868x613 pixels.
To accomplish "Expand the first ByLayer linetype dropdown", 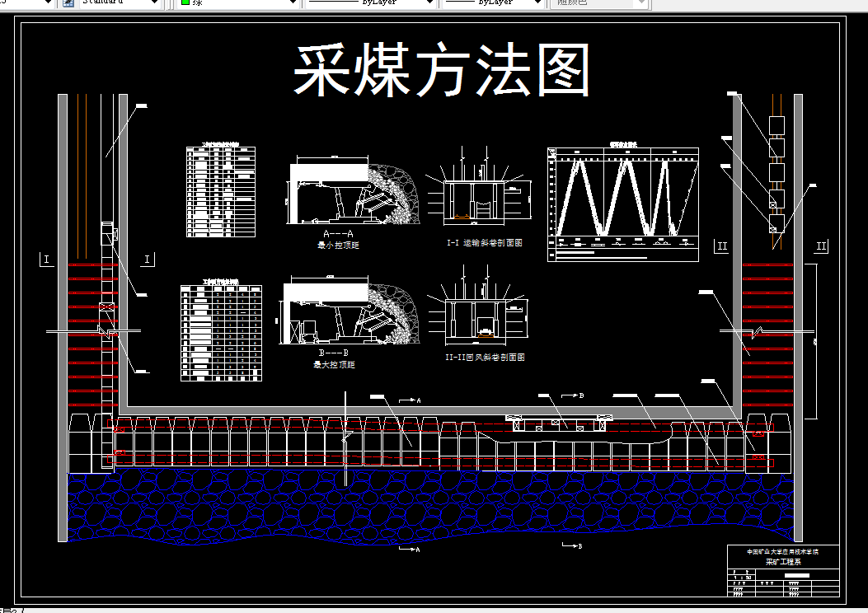I will [x=429, y=2].
